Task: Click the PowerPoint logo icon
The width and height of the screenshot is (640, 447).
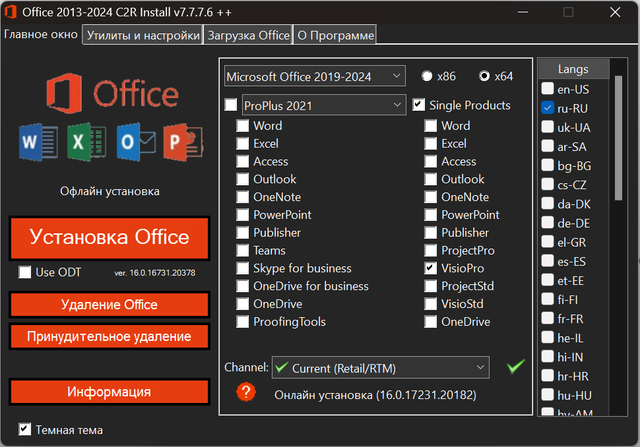Action: (183, 142)
